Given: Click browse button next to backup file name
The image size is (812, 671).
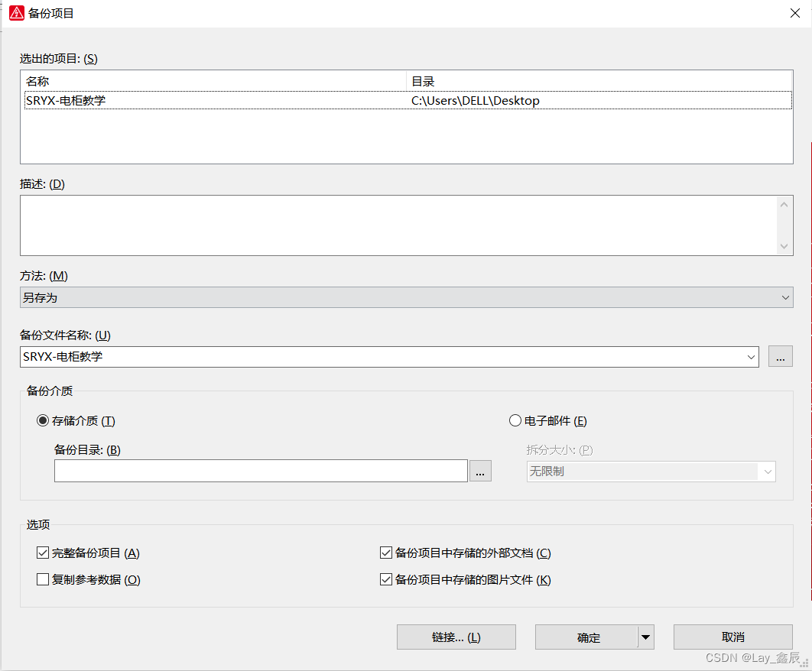Looking at the screenshot, I should click(780, 357).
